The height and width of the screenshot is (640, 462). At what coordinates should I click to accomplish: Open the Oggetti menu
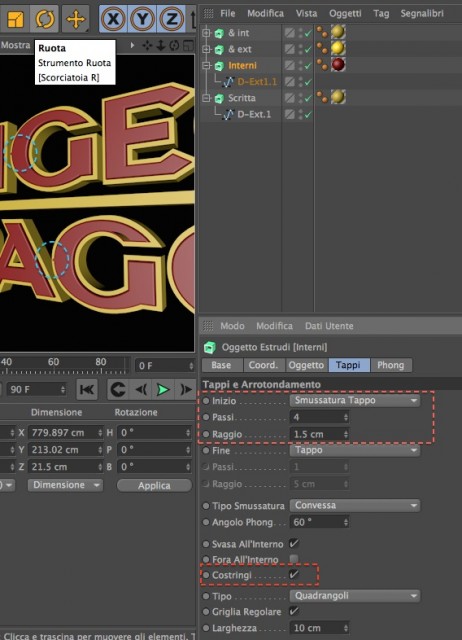click(345, 13)
